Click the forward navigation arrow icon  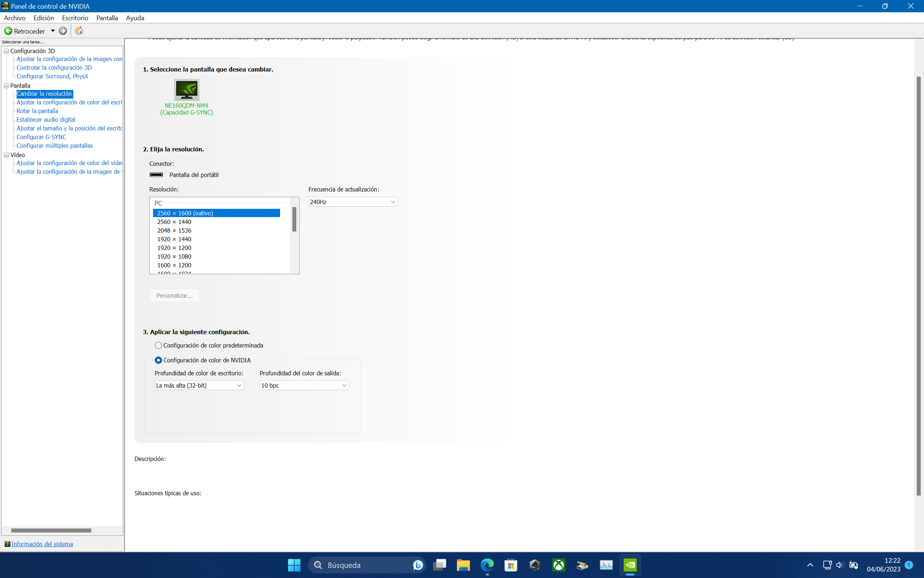point(63,31)
